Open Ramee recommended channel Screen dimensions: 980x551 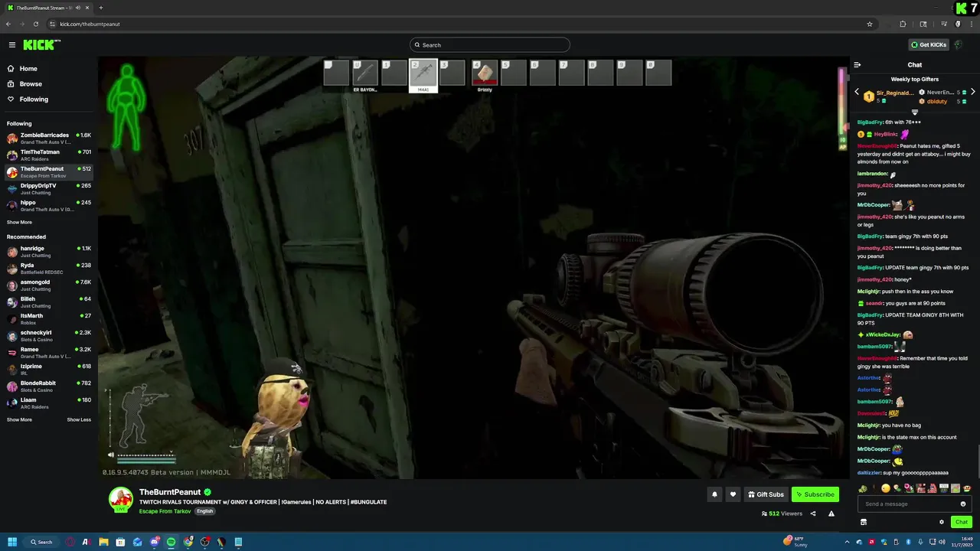[49, 353]
